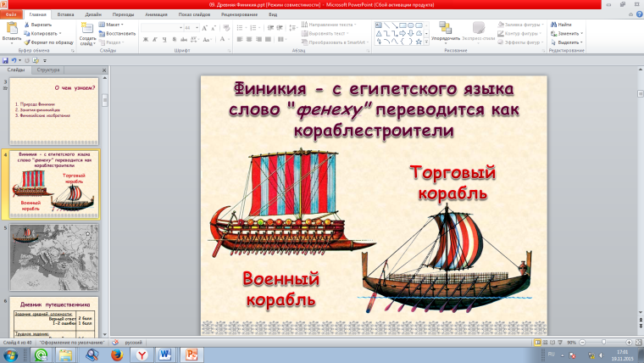Select the slide 5 map thumbnail
The width and height of the screenshot is (644, 363).
pyautogui.click(x=53, y=258)
